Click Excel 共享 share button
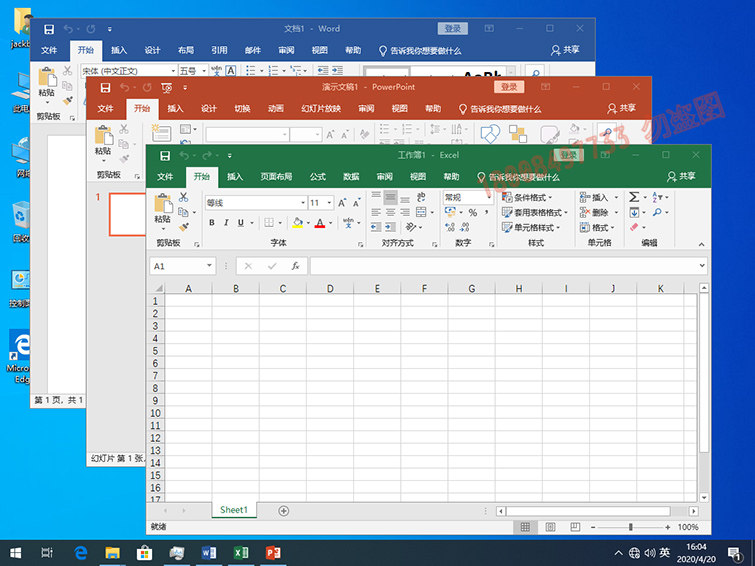This screenshot has width=755, height=566. click(681, 176)
